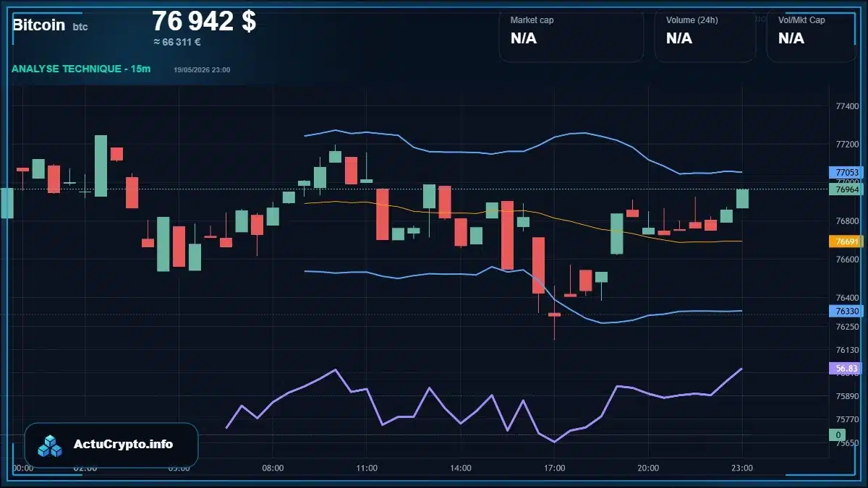
Task: Select the btc ticker symbol
Action: (80, 27)
